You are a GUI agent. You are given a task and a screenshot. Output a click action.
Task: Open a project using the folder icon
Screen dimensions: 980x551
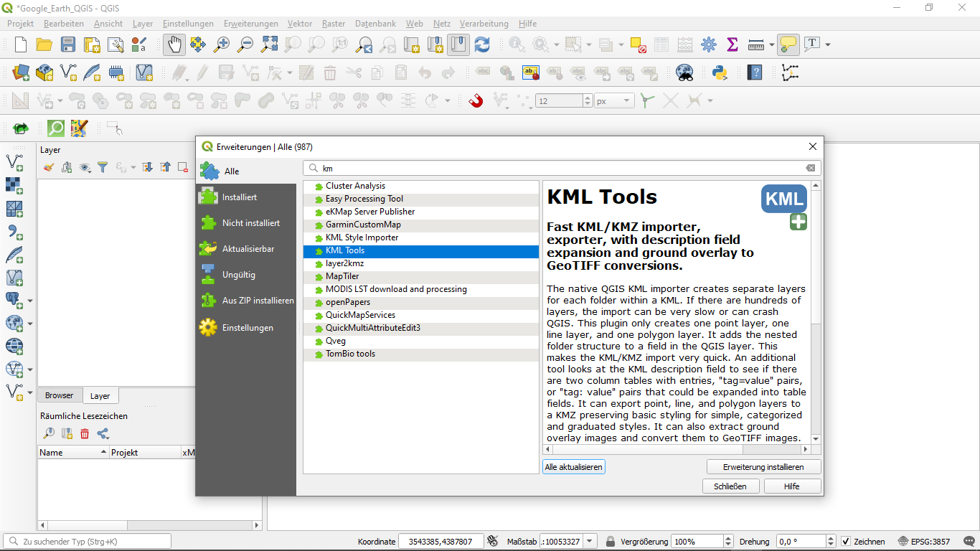coord(44,44)
